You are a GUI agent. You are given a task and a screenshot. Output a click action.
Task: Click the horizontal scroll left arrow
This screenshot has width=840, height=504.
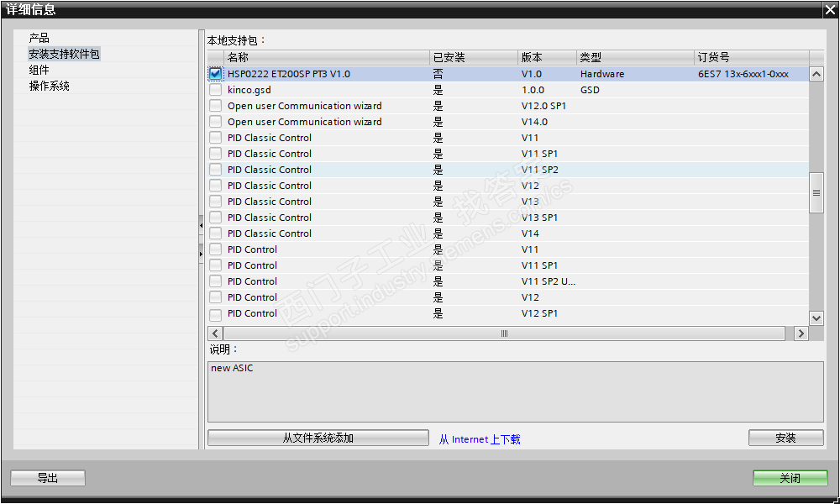tap(215, 333)
